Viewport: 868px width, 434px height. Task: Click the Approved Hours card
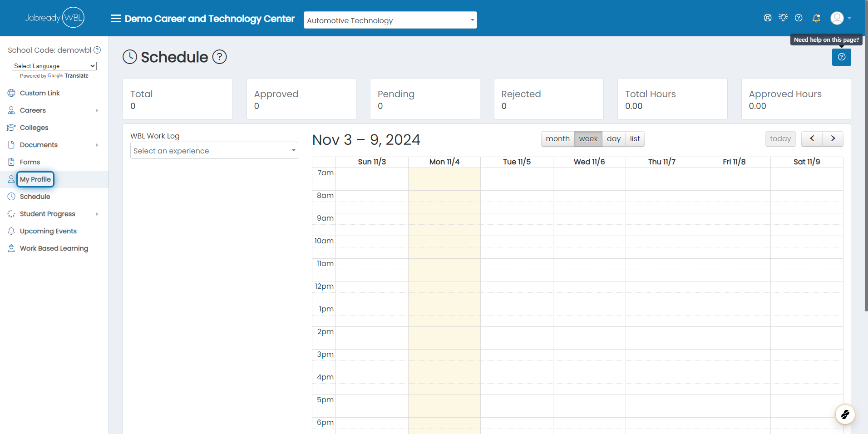pos(796,99)
